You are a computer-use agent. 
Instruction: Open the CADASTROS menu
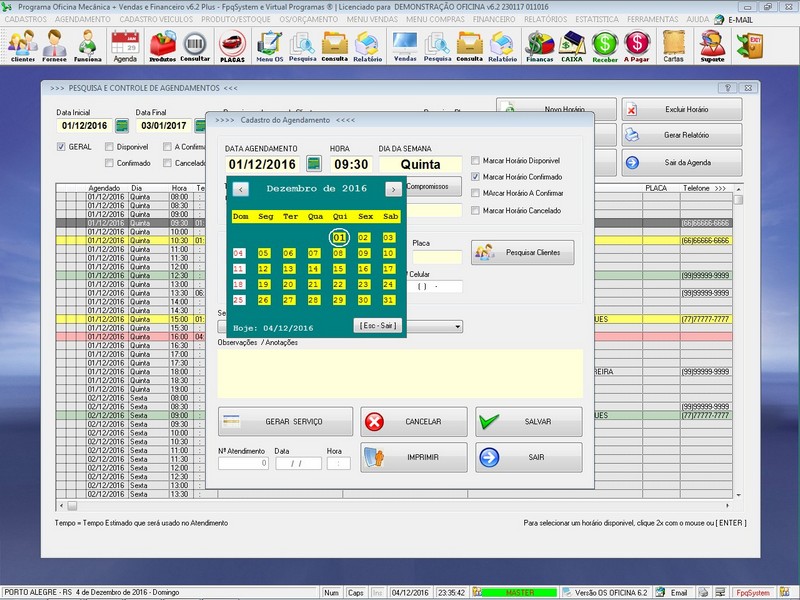click(x=26, y=19)
